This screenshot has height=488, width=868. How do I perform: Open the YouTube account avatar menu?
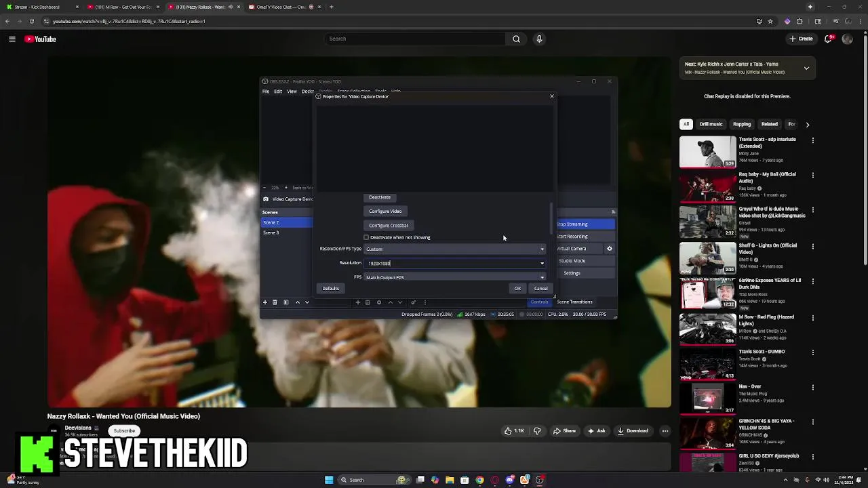pyautogui.click(x=847, y=39)
